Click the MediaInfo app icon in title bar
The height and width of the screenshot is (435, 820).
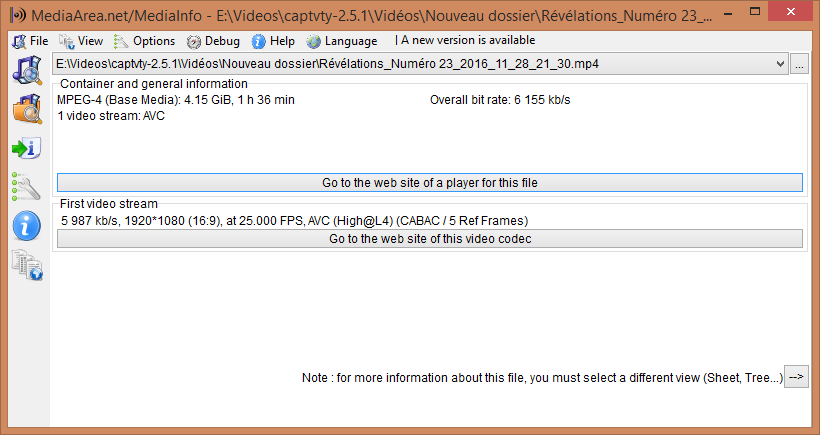tap(16, 16)
